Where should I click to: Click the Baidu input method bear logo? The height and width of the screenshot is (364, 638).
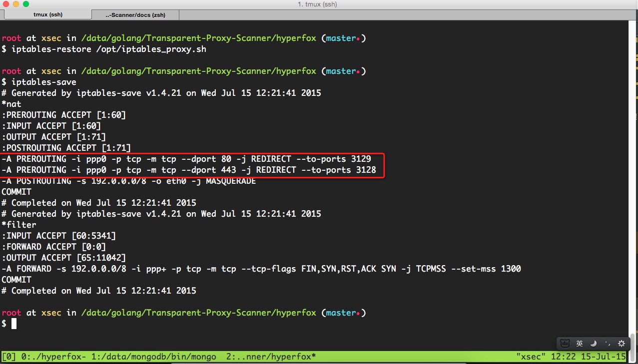pyautogui.click(x=566, y=344)
